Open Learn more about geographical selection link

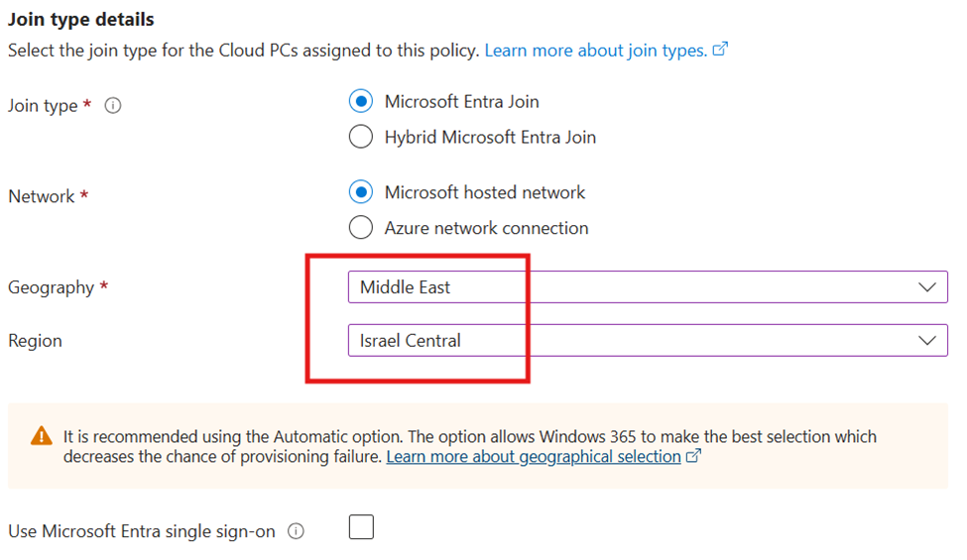click(x=534, y=457)
